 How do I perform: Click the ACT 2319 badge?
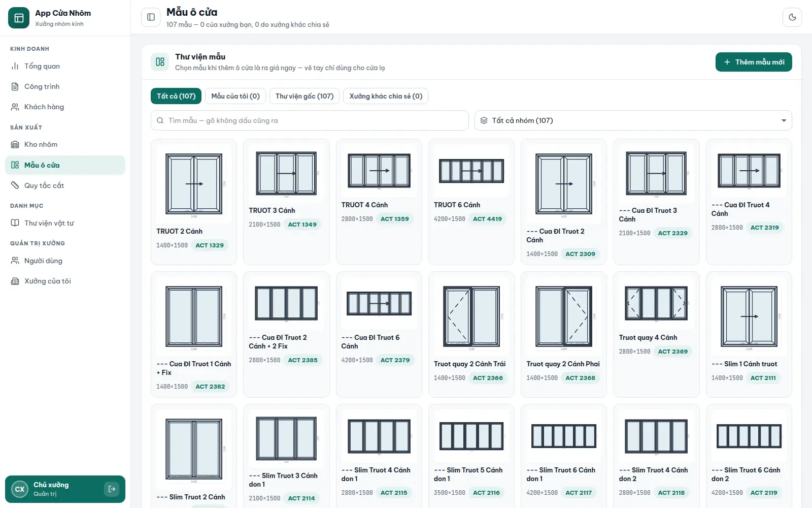click(x=764, y=228)
